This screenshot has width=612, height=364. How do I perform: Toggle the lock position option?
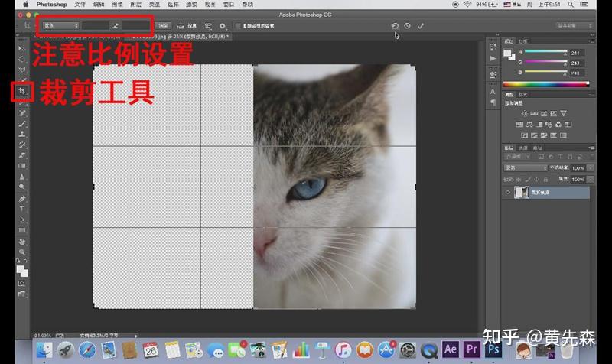coord(537,180)
